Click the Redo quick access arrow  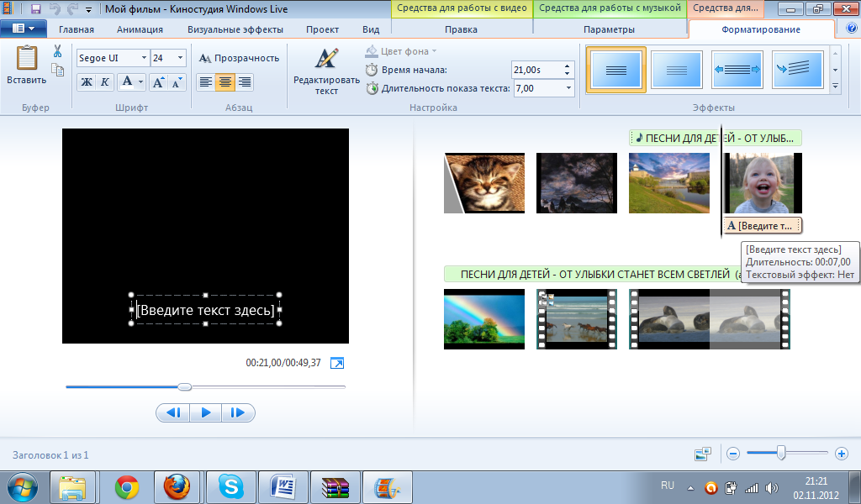coord(72,8)
